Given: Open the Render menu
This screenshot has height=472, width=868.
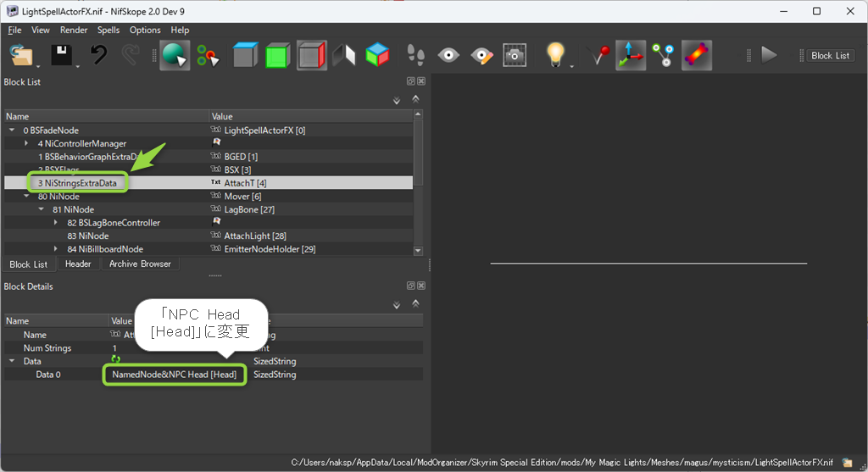Looking at the screenshot, I should pyautogui.click(x=74, y=30).
